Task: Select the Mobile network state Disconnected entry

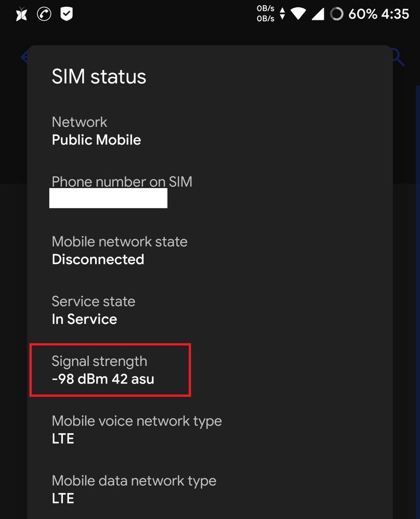Action: tap(120, 250)
